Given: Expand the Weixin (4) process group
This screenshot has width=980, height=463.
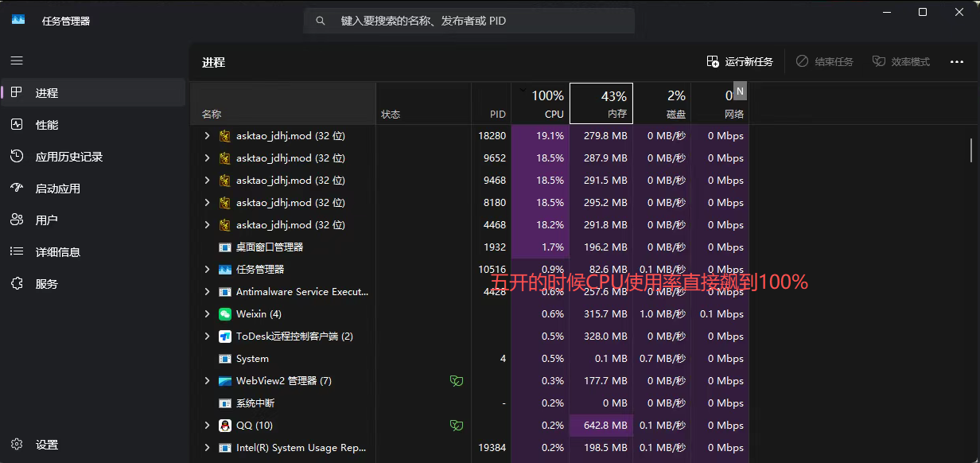Looking at the screenshot, I should pos(207,314).
